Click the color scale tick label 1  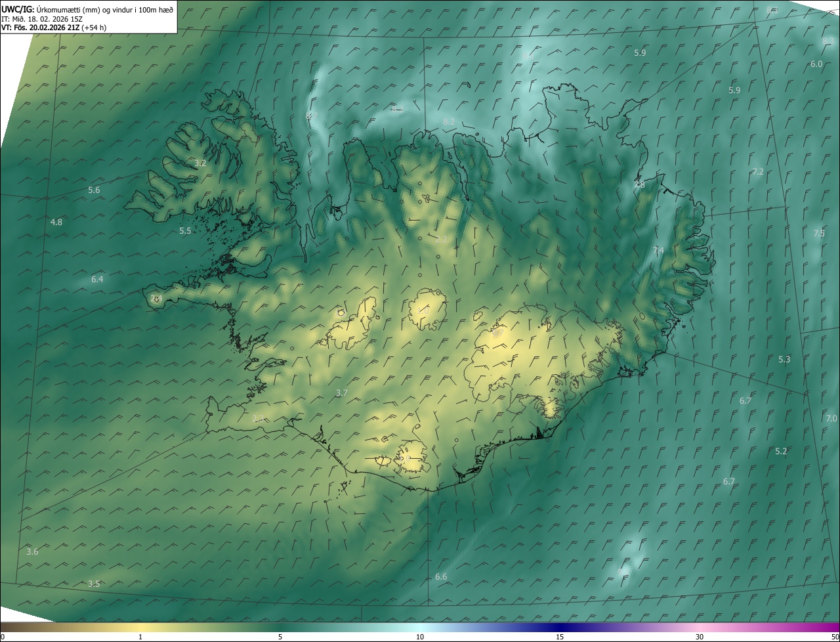140,637
